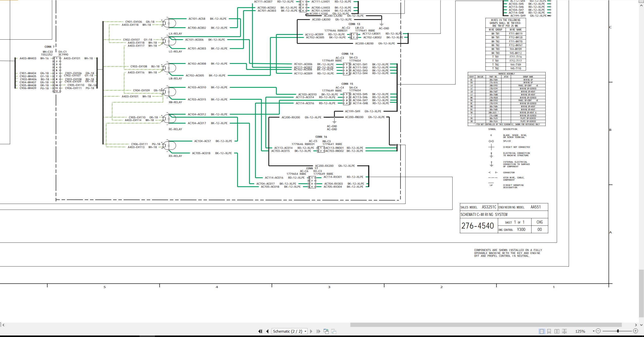Click the Y300 drawing control value
Screen dimensions: 644x337
click(521, 229)
